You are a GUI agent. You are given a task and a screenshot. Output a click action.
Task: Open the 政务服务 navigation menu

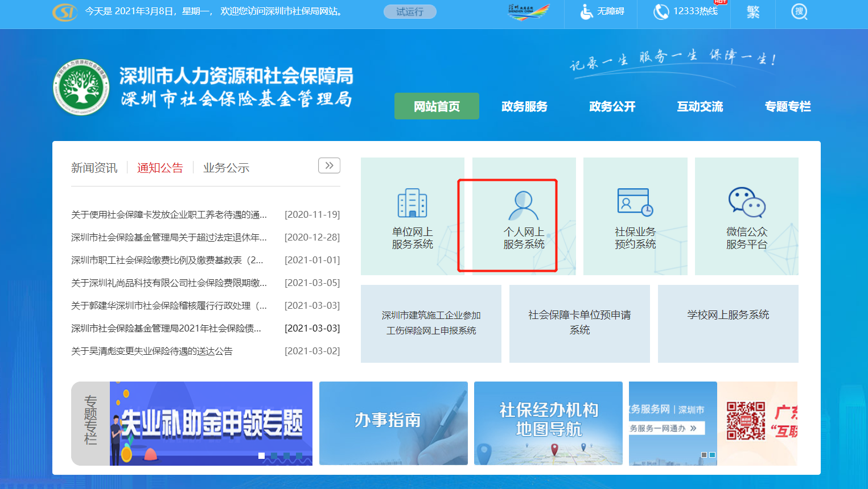[524, 106]
